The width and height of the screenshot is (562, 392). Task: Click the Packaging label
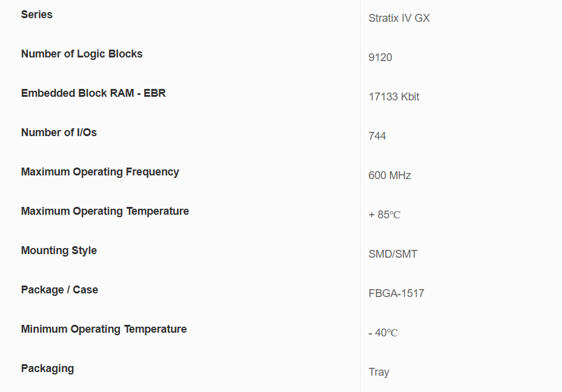[x=47, y=368]
